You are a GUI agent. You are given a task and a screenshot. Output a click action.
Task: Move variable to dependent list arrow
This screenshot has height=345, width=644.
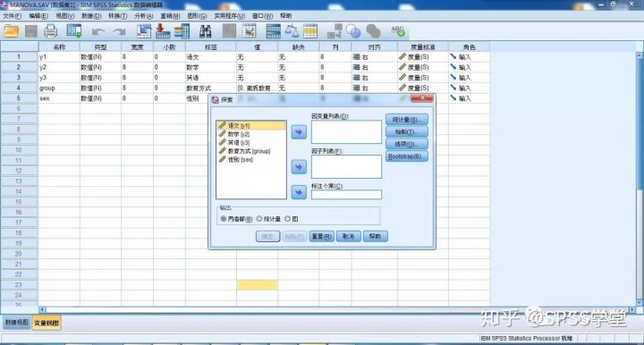299,132
